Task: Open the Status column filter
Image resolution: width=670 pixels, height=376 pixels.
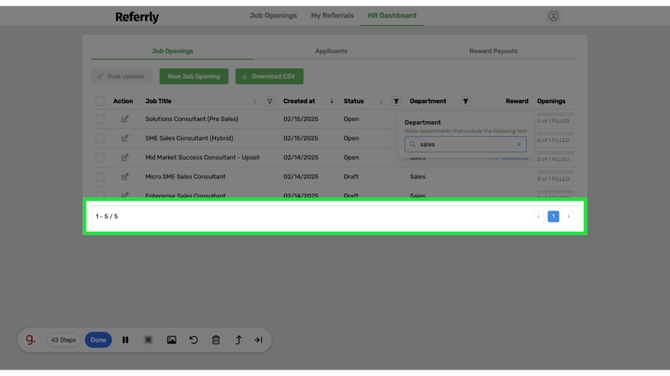Action: pyautogui.click(x=396, y=101)
